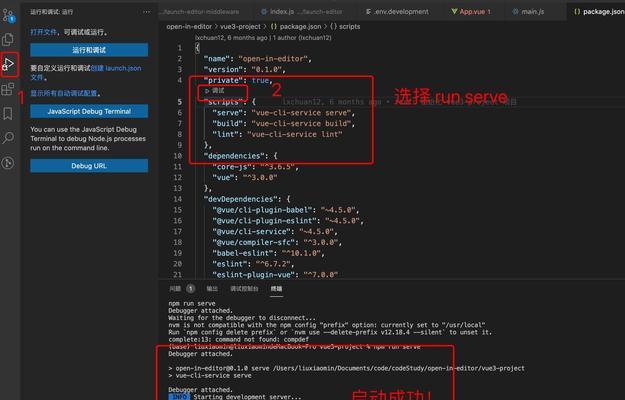Click the "devDependencies" key line
Screen dimensions: 625x400
[x=247, y=199]
